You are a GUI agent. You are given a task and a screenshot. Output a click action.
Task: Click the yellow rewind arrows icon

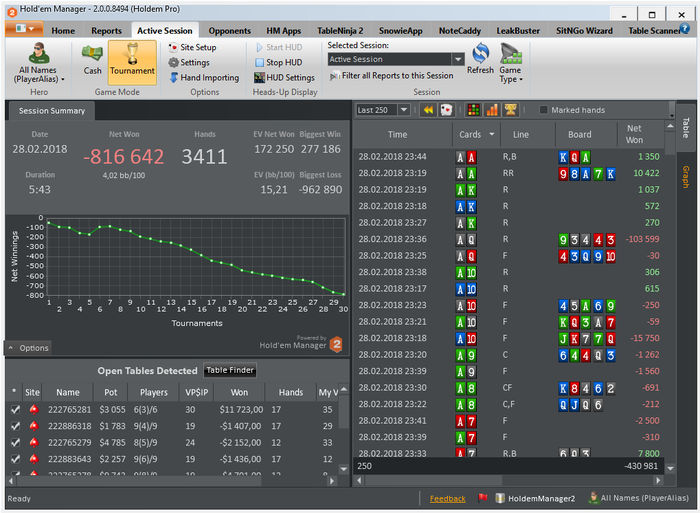coord(428,110)
